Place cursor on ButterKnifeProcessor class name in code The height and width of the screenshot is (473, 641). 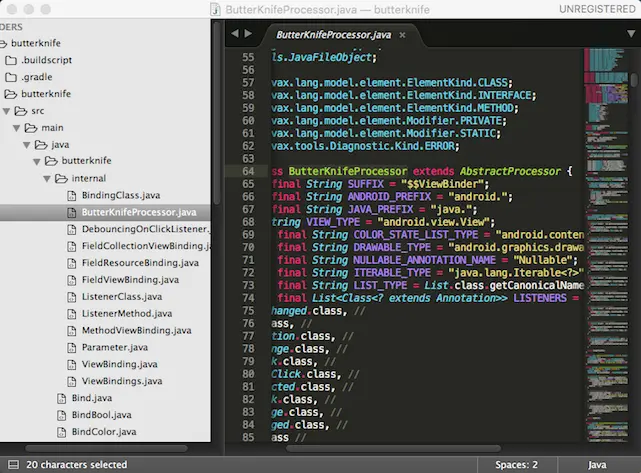347,171
